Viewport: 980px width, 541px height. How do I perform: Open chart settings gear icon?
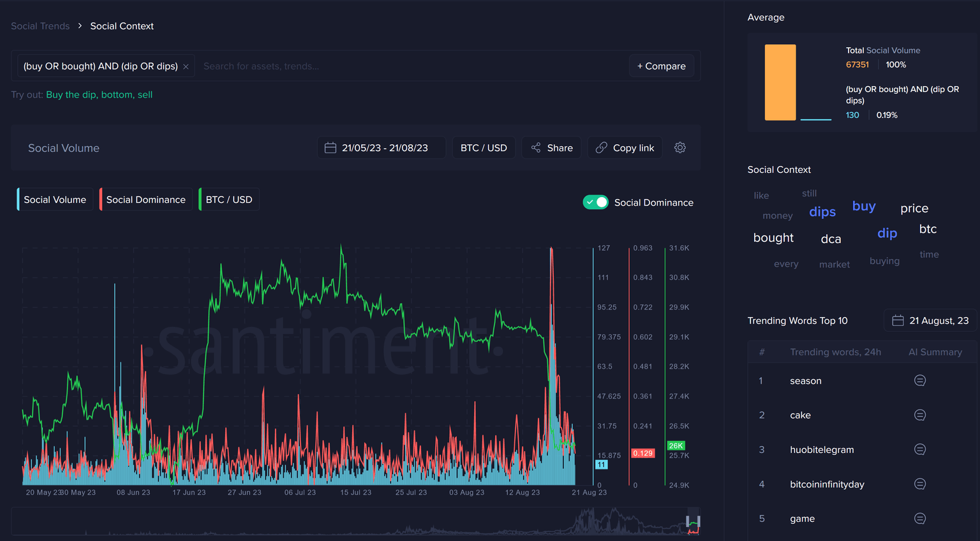tap(680, 148)
